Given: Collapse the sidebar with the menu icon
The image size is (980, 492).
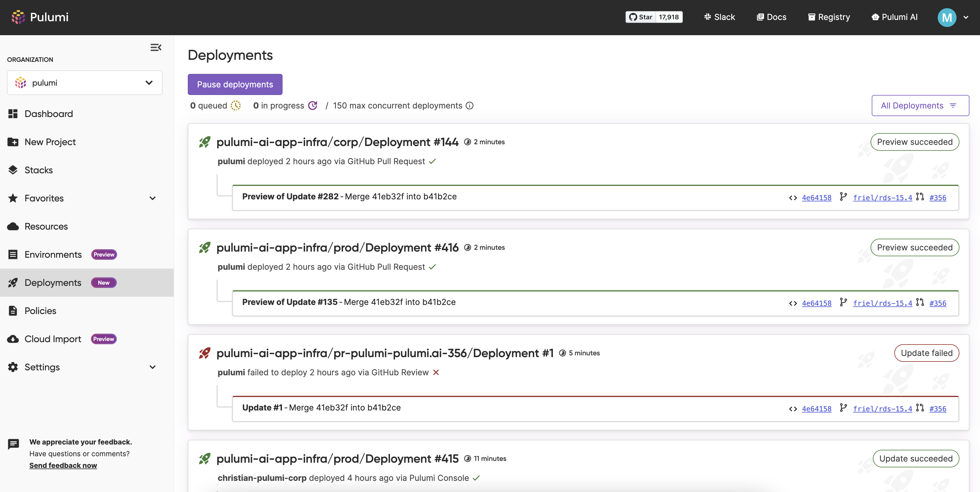Looking at the screenshot, I should click(x=156, y=47).
